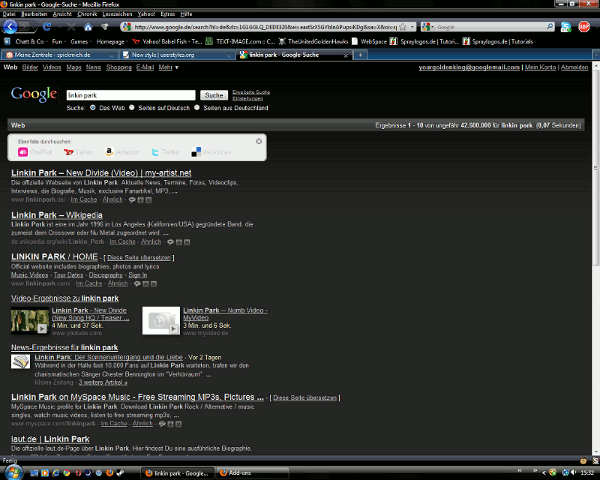Open Windows Media Player from the quick launch

click(45, 473)
